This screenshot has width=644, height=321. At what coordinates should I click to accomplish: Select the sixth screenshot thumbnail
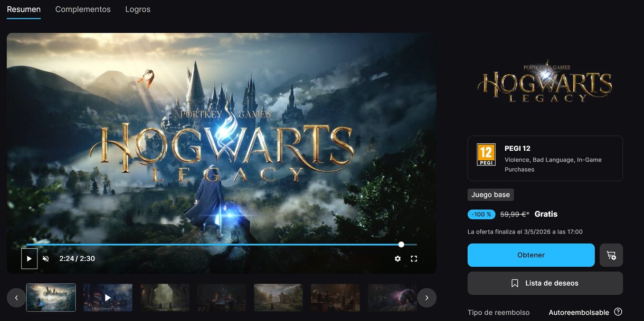click(x=335, y=298)
